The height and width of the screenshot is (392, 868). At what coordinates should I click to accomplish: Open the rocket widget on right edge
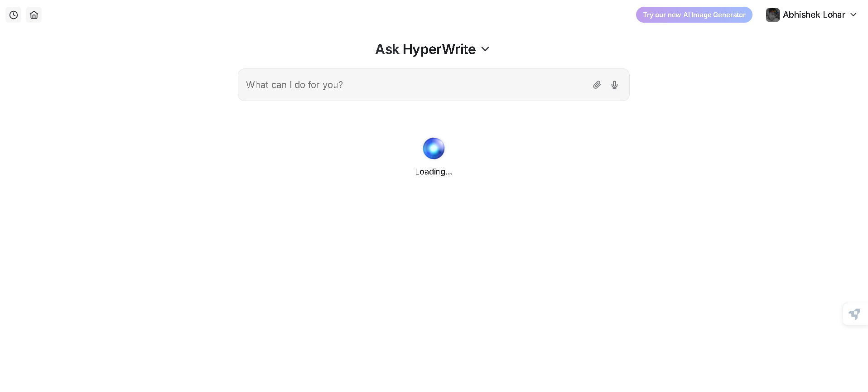(x=855, y=314)
